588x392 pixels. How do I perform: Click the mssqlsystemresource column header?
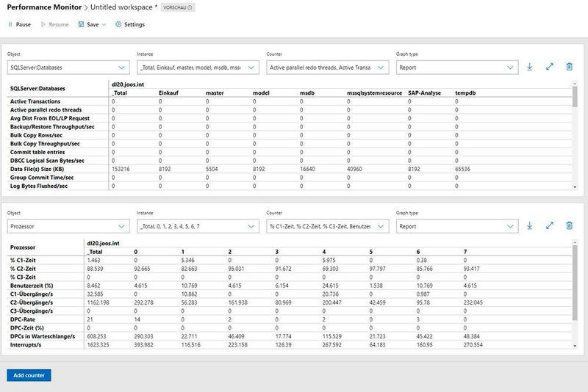click(374, 92)
